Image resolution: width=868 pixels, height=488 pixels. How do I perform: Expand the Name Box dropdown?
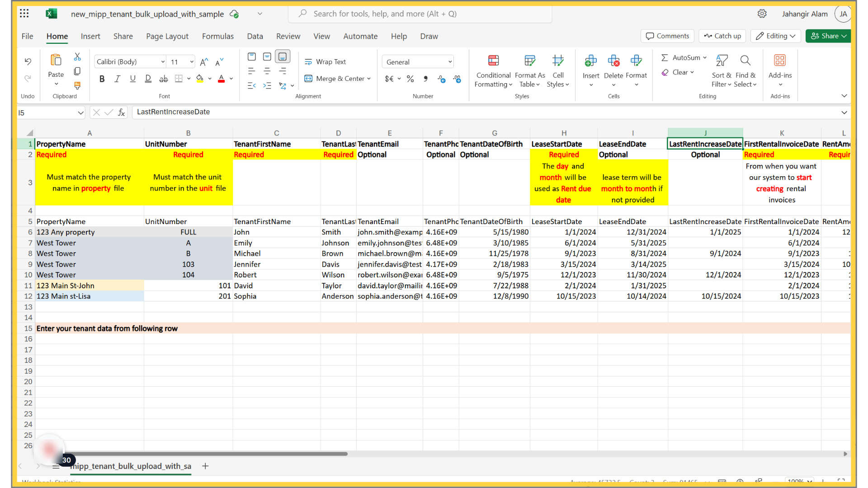[x=80, y=113]
